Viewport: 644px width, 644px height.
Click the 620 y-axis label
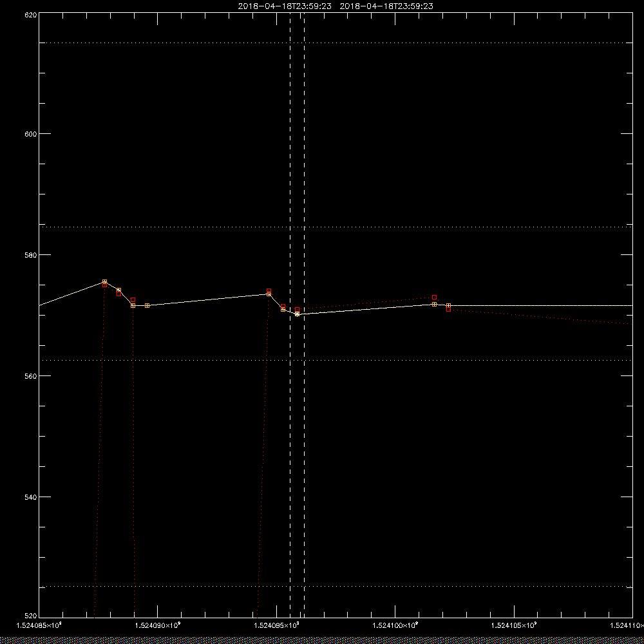pos(31,14)
